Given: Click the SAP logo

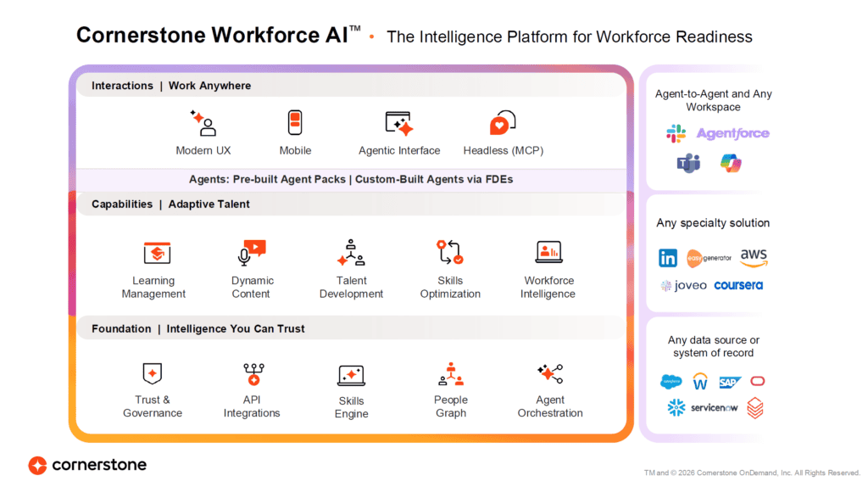Looking at the screenshot, I should (730, 382).
